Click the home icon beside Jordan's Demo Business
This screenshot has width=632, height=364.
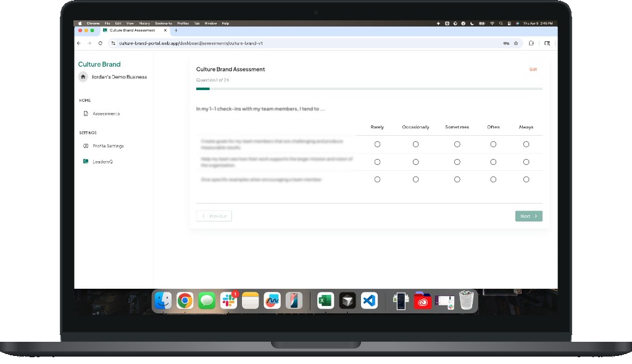[x=83, y=77]
